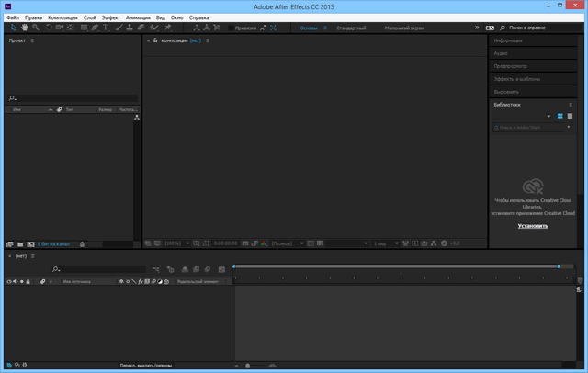
Task: Select the Zoom magnifier tool
Action: tap(35, 28)
